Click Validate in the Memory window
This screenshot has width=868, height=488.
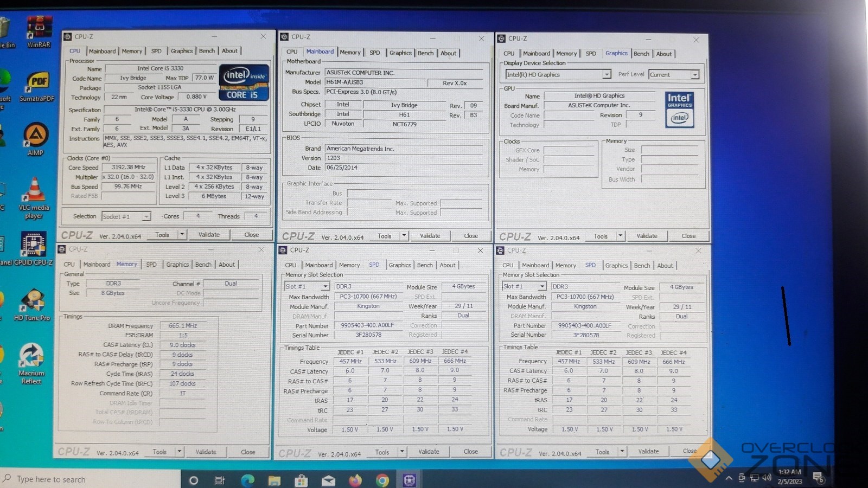pos(206,452)
